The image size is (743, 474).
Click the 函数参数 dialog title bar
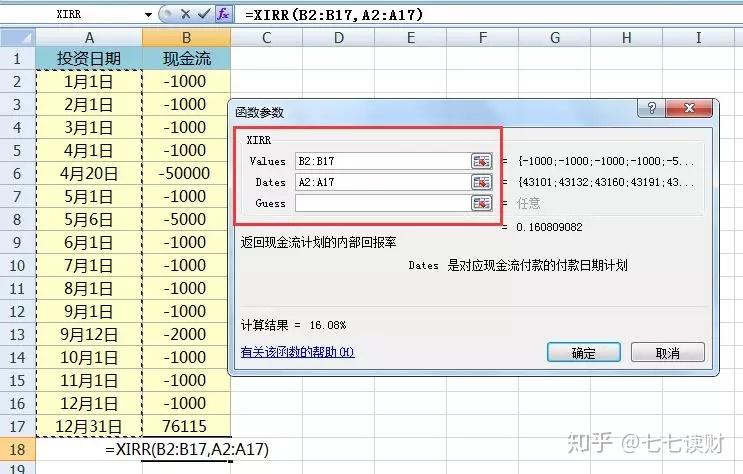[434, 112]
